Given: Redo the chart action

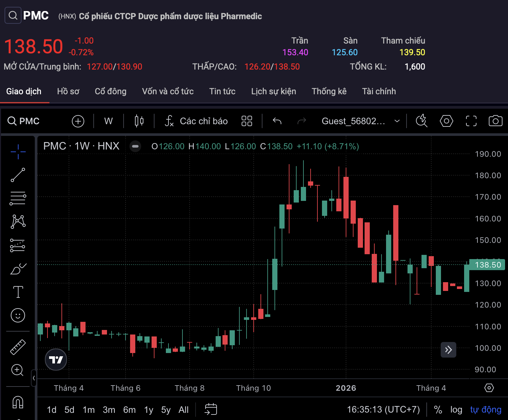Looking at the screenshot, I should [x=302, y=121].
